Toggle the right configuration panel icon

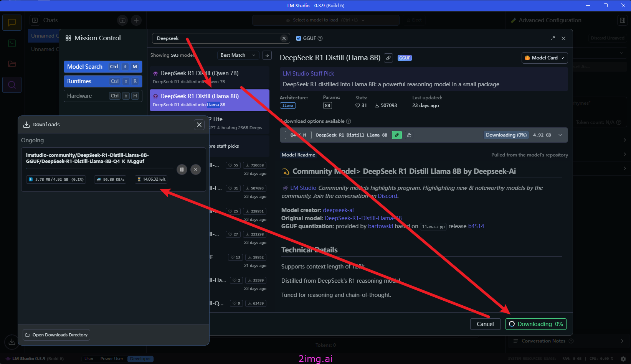[623, 20]
